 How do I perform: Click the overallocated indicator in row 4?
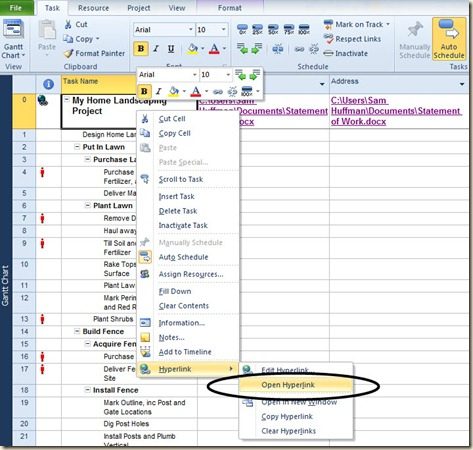point(42,172)
